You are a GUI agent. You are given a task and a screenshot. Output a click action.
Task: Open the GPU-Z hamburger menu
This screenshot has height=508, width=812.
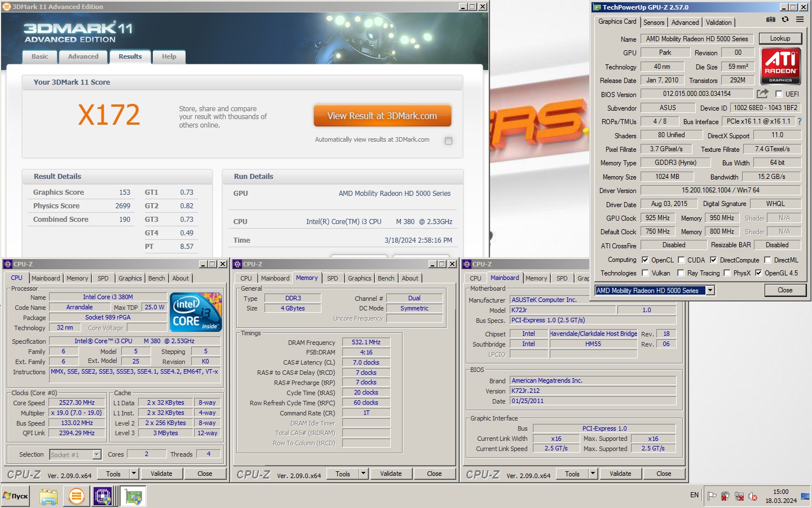[x=800, y=19]
